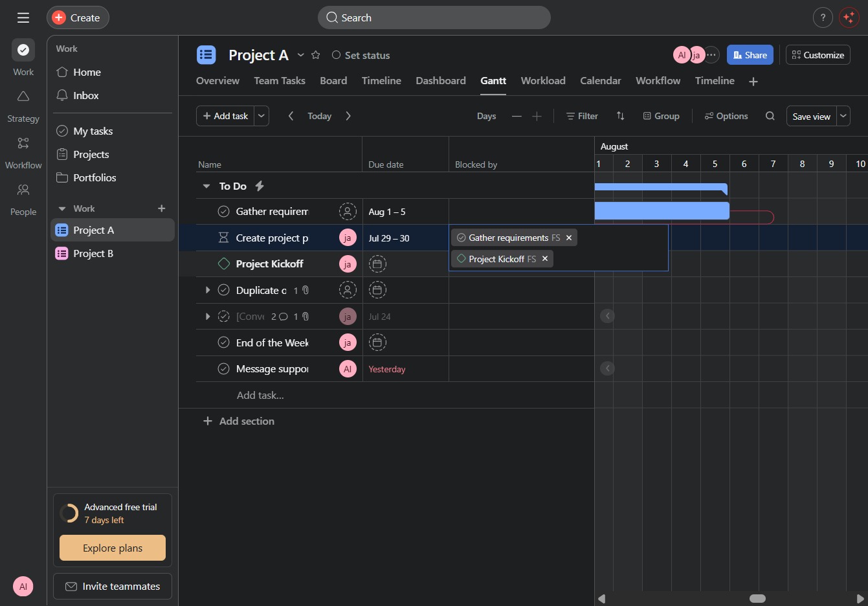868x606 pixels.
Task: Open the Customize panel
Action: coord(818,55)
